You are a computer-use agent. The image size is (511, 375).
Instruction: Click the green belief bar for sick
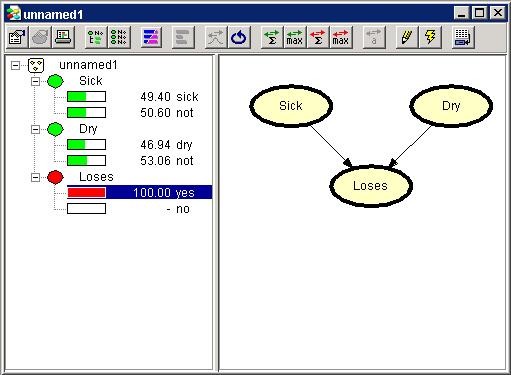click(86, 97)
